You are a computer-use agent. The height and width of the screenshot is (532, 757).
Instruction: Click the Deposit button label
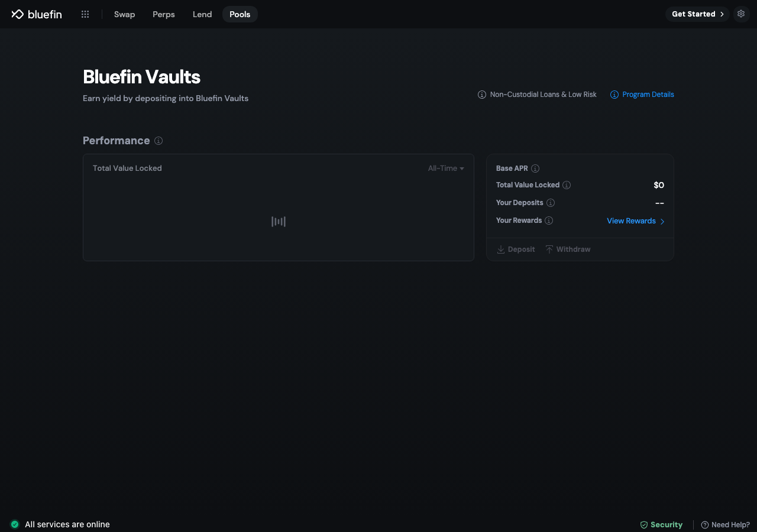point(522,249)
